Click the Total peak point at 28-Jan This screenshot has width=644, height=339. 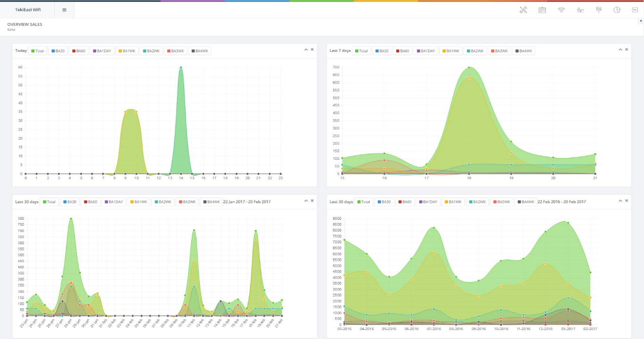(71, 219)
